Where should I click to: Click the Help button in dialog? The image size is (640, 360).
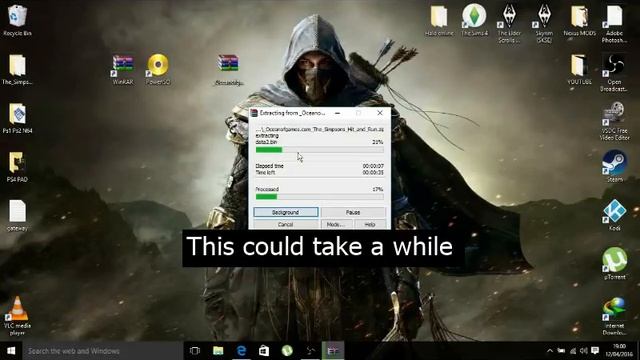pyautogui.click(x=370, y=224)
